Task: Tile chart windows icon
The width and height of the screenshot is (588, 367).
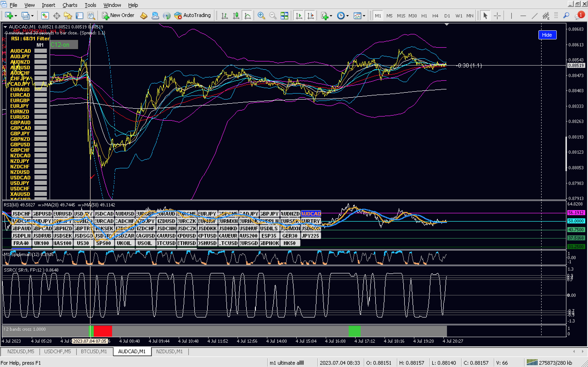Action: pyautogui.click(x=284, y=16)
